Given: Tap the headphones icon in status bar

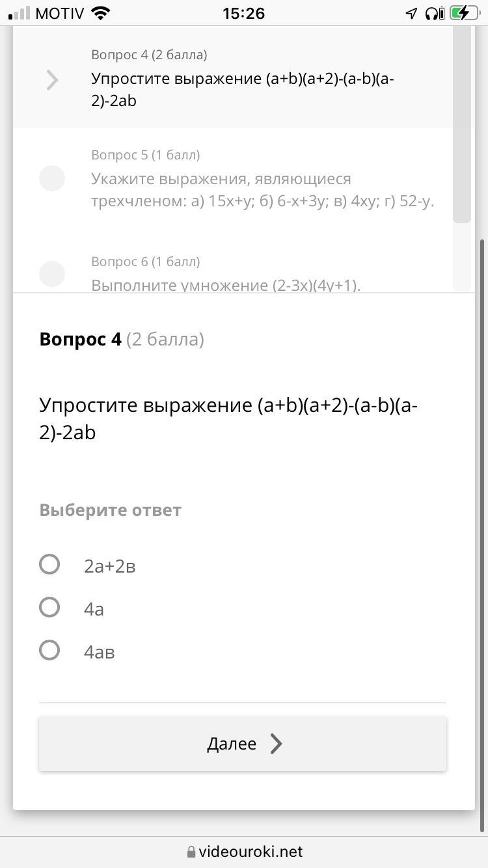Looking at the screenshot, I should 434,13.
